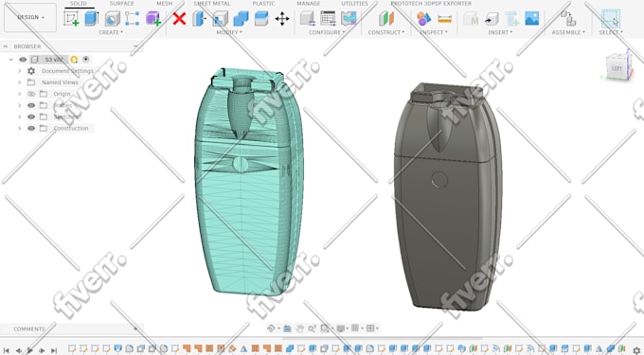This screenshot has height=355, width=644.
Task: Click the Assemble New Component icon
Action: click(567, 19)
